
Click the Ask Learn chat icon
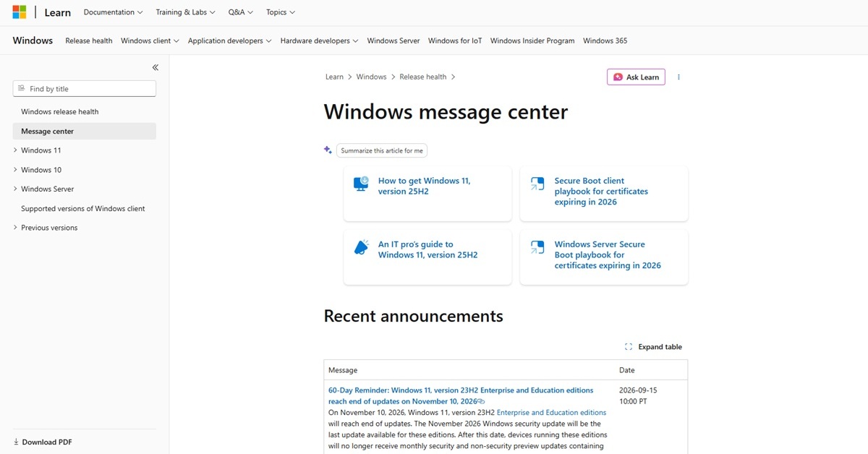point(618,77)
